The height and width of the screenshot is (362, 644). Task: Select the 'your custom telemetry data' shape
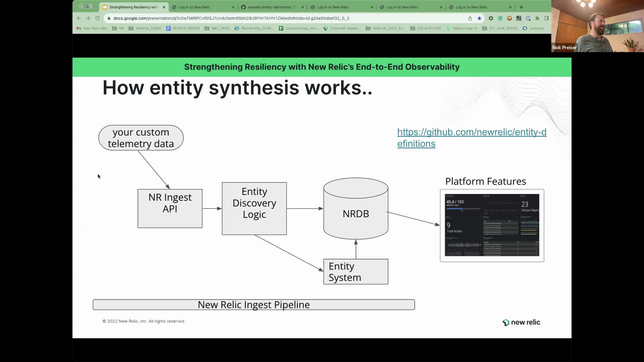coord(141,138)
